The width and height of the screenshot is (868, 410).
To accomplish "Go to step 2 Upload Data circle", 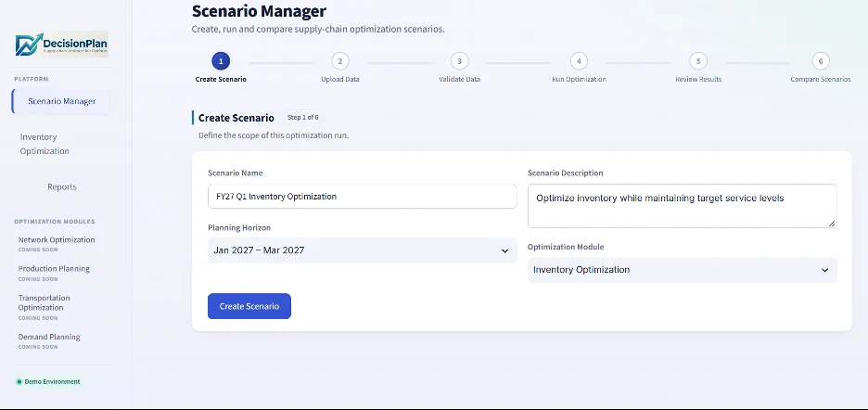I will click(x=340, y=61).
